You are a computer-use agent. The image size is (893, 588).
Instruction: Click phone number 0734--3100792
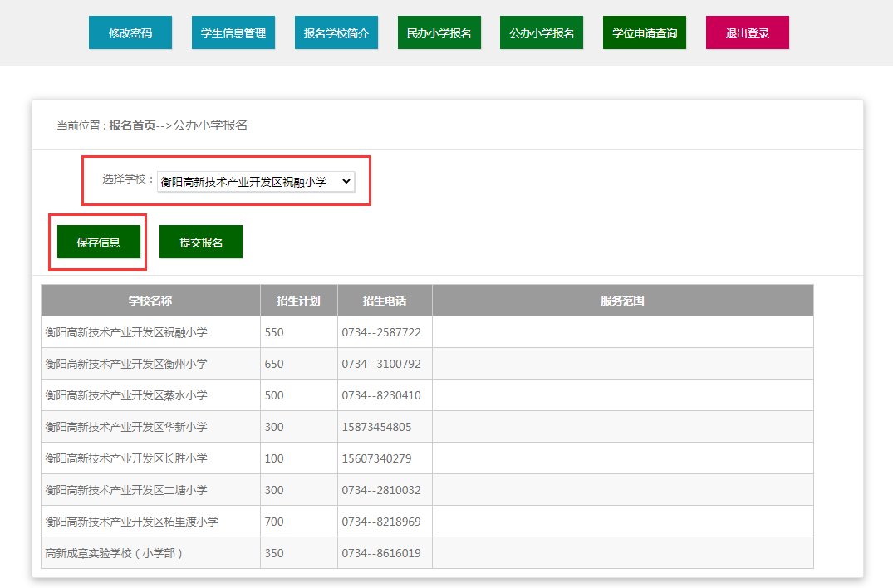(381, 364)
